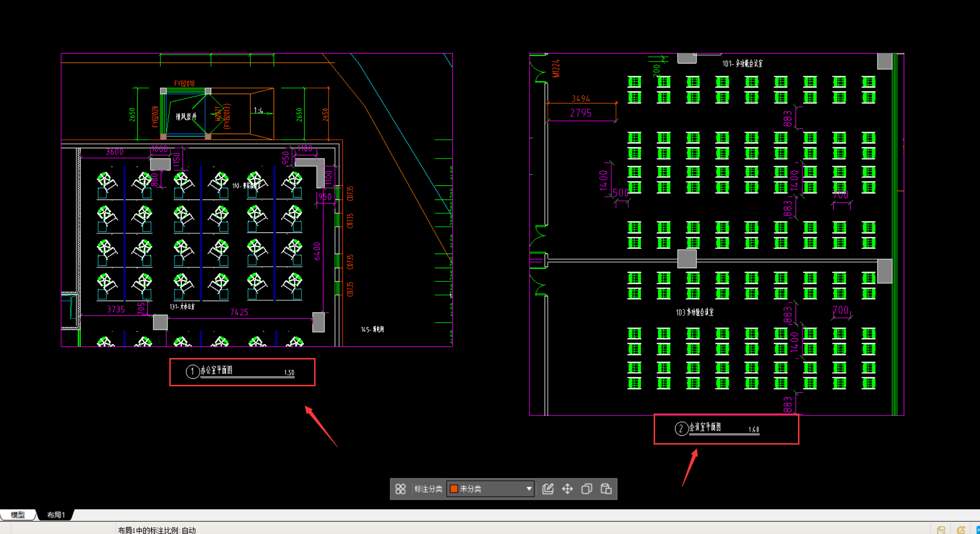The image size is (980, 534).
Task: Switch to the 模型 tab
Action: point(18,515)
